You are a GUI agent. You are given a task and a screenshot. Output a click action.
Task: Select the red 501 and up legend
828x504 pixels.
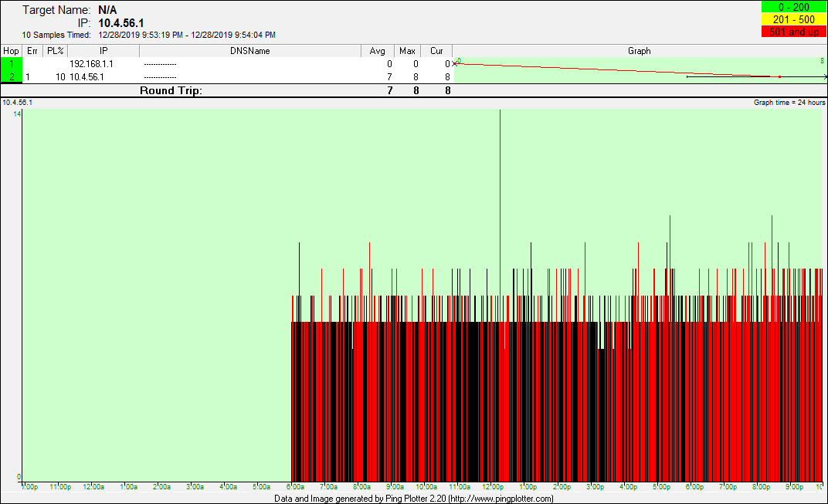pyautogui.click(x=793, y=32)
